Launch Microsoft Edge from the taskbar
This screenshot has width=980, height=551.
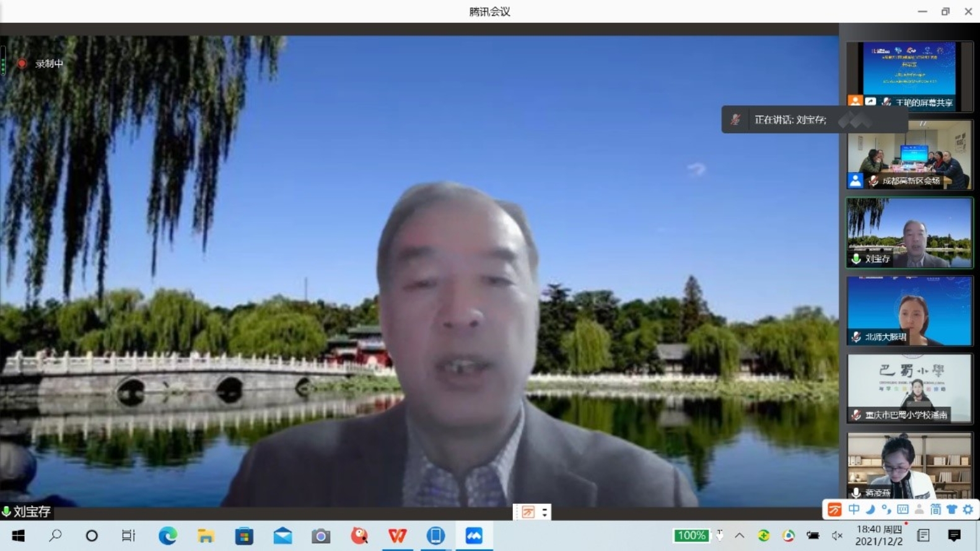167,536
